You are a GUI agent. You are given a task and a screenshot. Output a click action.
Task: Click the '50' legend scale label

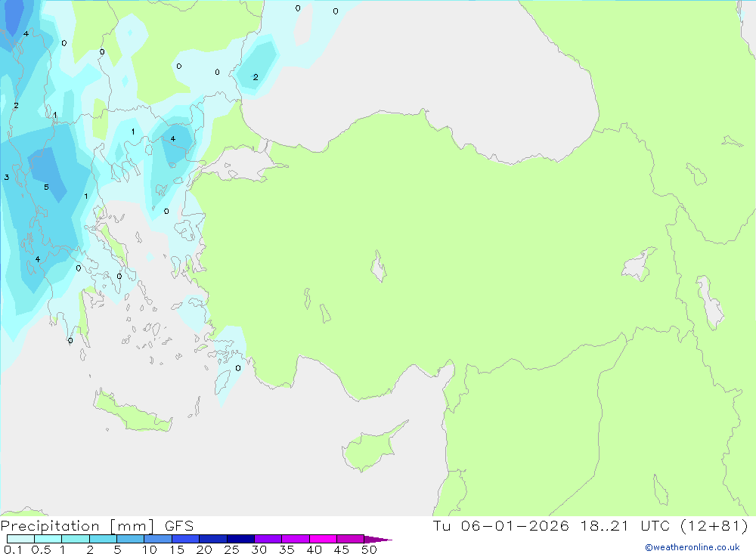370,549
